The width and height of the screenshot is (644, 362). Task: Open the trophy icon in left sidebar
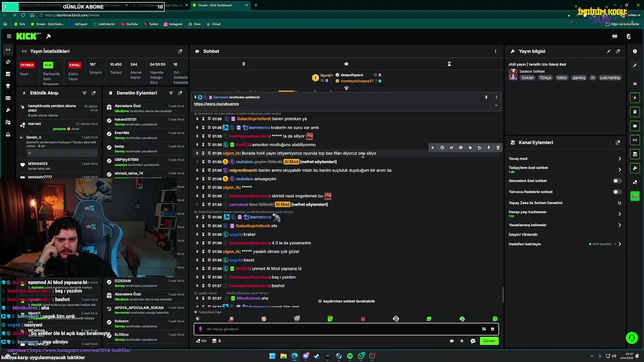click(8, 86)
